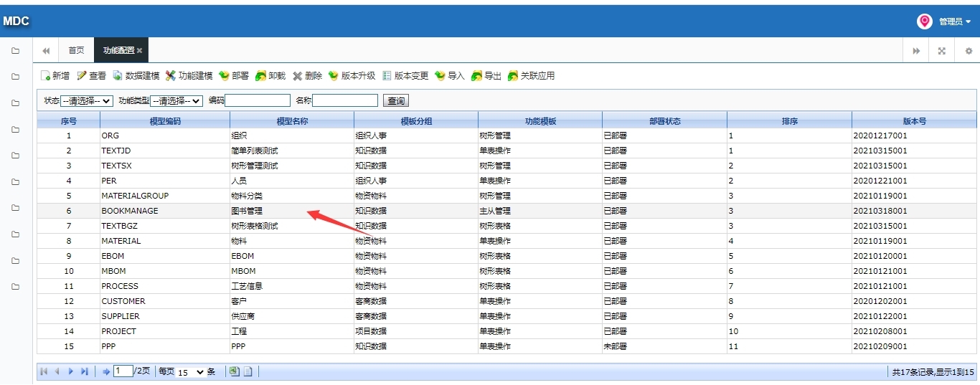This screenshot has width=980, height=385.
Task: Click the page number input box
Action: [x=123, y=371]
